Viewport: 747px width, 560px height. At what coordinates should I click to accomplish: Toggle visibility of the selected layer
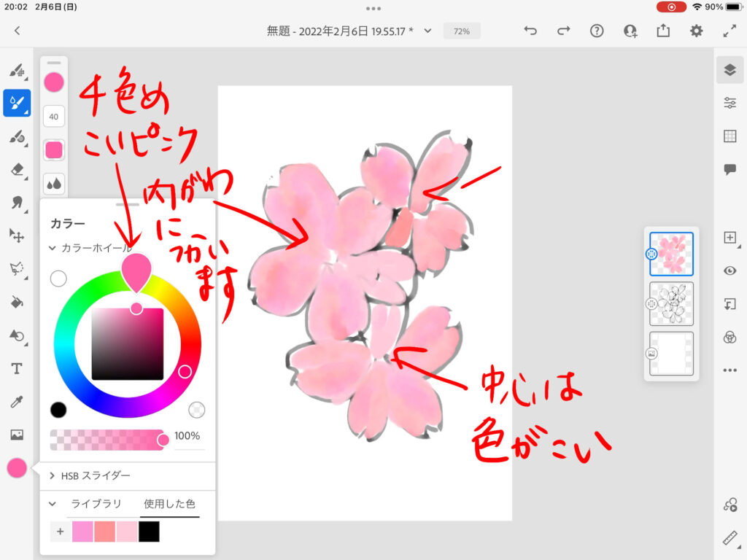[x=729, y=271]
